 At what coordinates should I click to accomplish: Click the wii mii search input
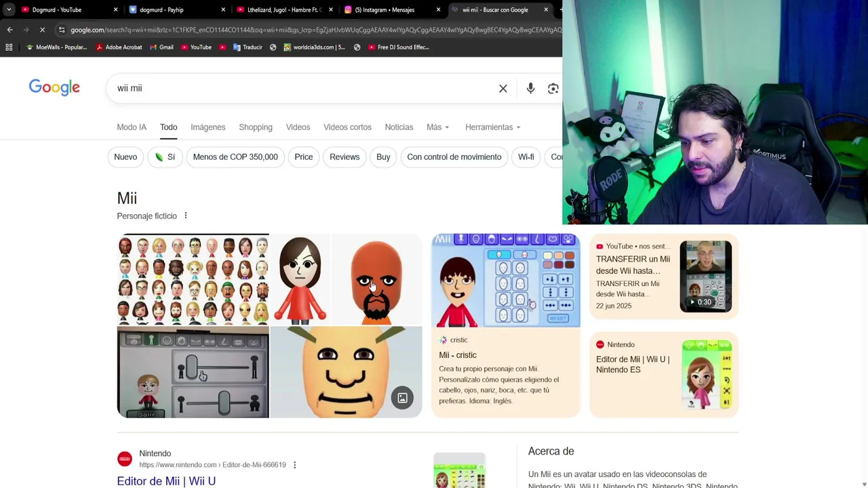point(302,88)
